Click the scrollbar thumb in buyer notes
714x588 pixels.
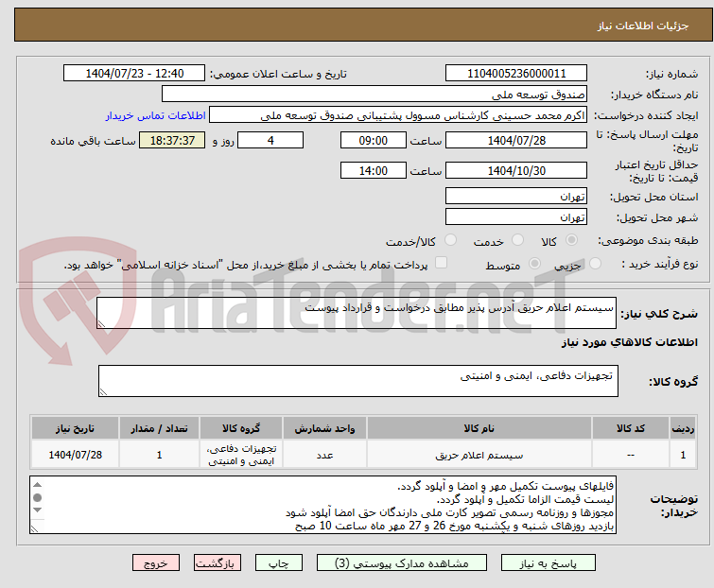[37, 497]
